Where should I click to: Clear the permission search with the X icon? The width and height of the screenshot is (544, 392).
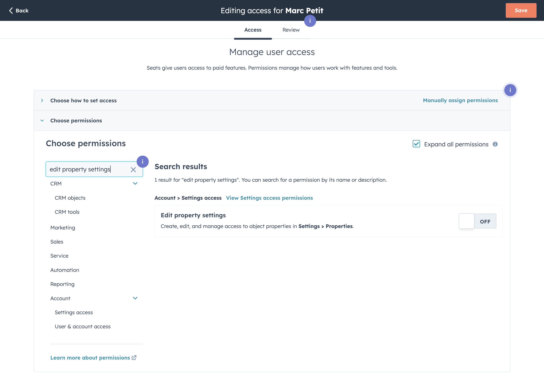tap(133, 170)
